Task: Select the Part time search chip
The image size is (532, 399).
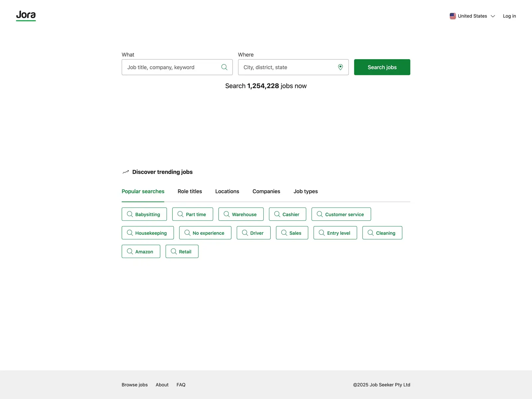Action: [x=193, y=214]
